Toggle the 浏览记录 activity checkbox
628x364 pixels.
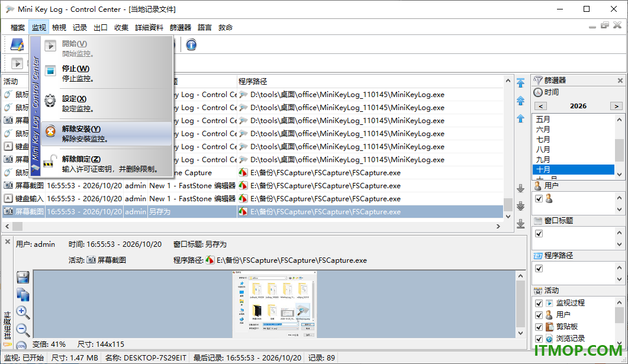point(539,339)
